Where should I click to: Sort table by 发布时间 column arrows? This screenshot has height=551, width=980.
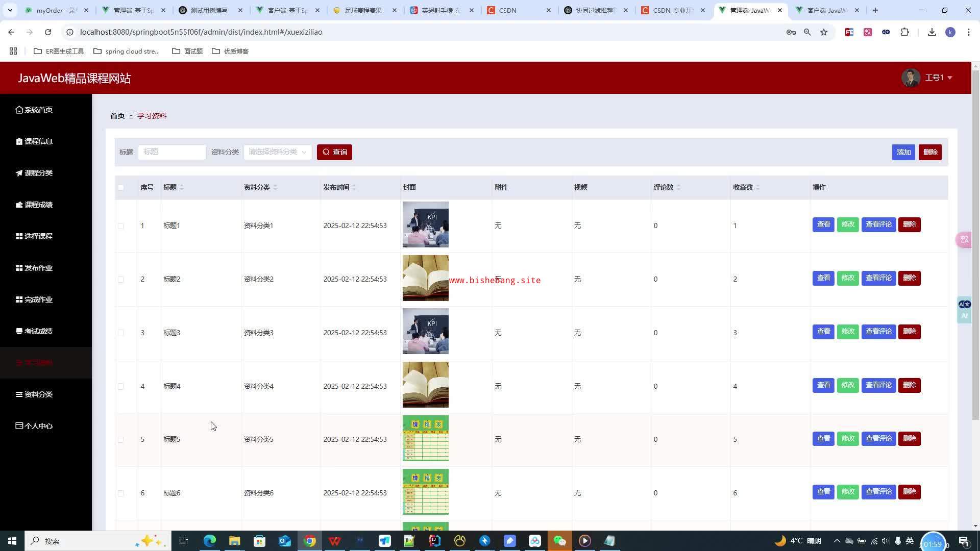[x=354, y=187]
